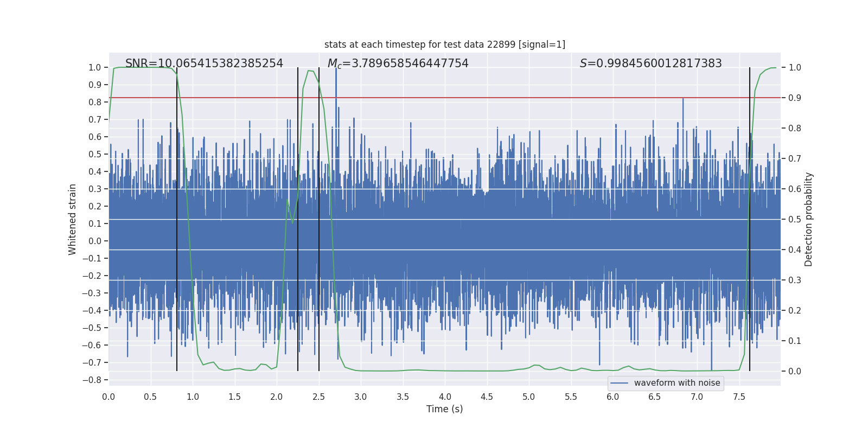This screenshot has width=868, height=434.
Task: Click the x-axis tick label 4.0
Action: tap(445, 397)
